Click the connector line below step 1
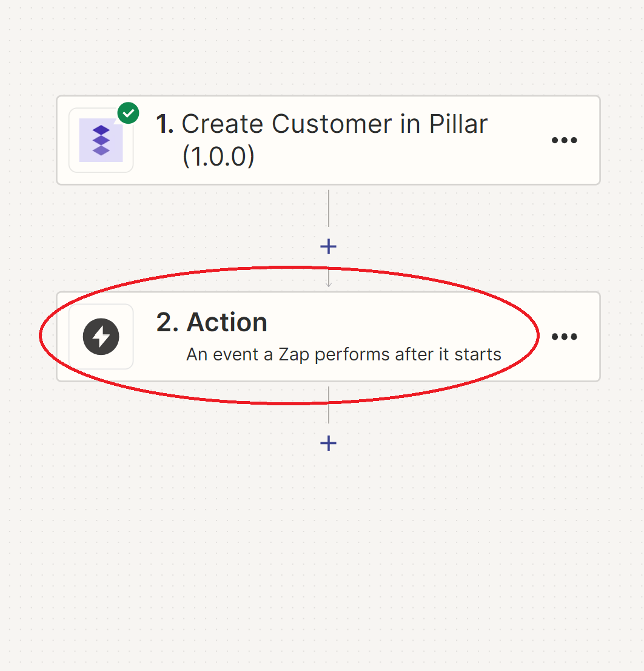 point(329,209)
